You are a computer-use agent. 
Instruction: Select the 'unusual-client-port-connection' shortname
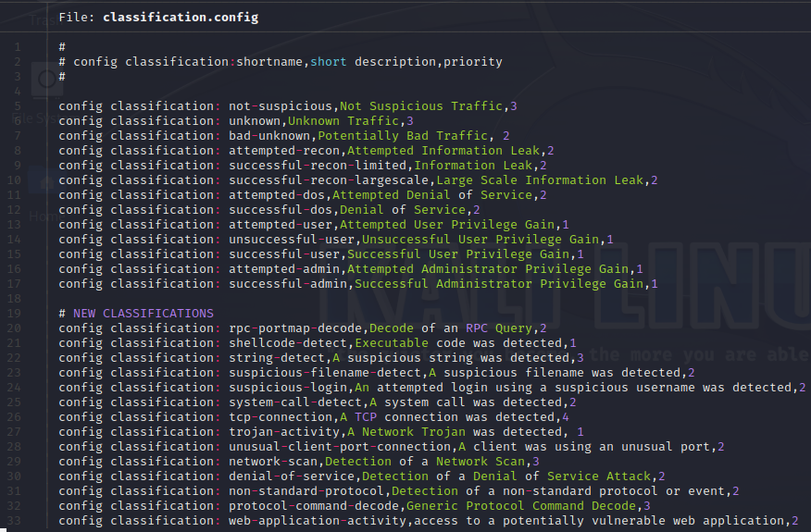[340, 447]
